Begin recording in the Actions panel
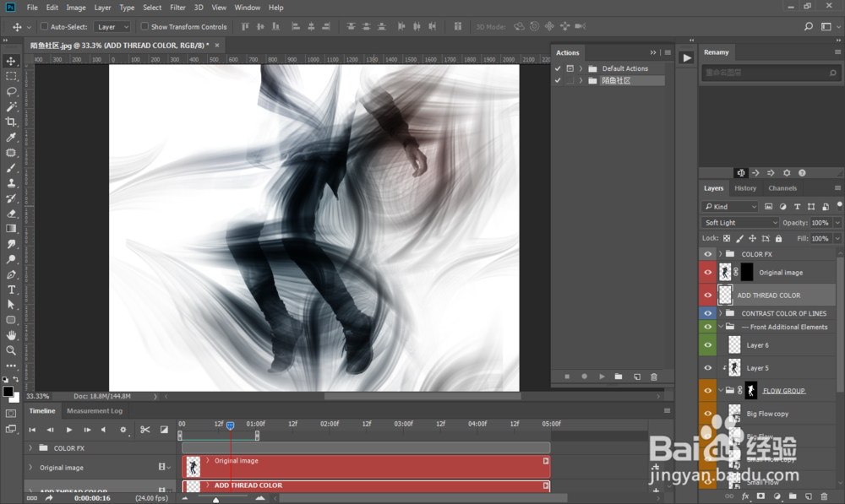Screen dimensions: 845x504 584,377
